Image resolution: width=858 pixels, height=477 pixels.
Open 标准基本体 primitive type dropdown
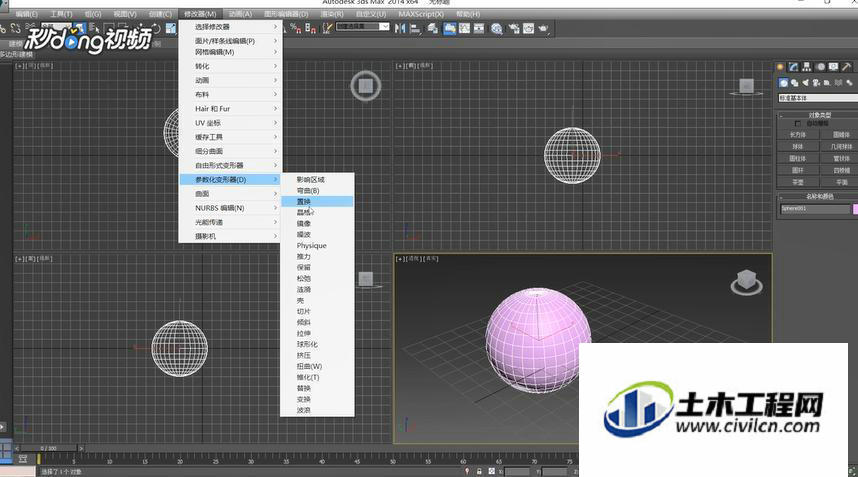click(818, 98)
